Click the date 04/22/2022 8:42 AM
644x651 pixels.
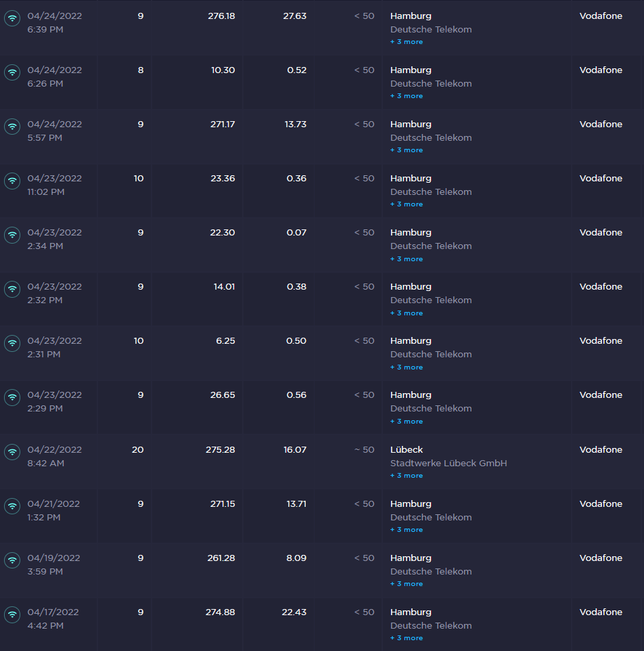coord(54,457)
